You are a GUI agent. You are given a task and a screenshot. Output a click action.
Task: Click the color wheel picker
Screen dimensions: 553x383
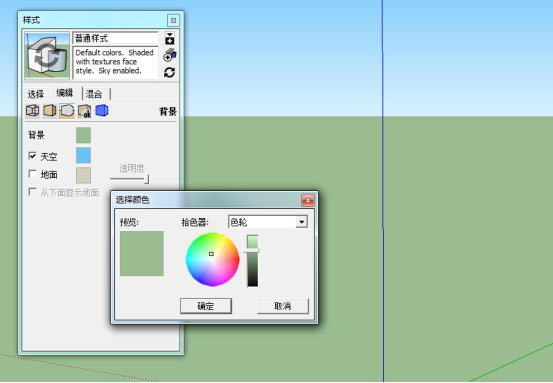212,260
